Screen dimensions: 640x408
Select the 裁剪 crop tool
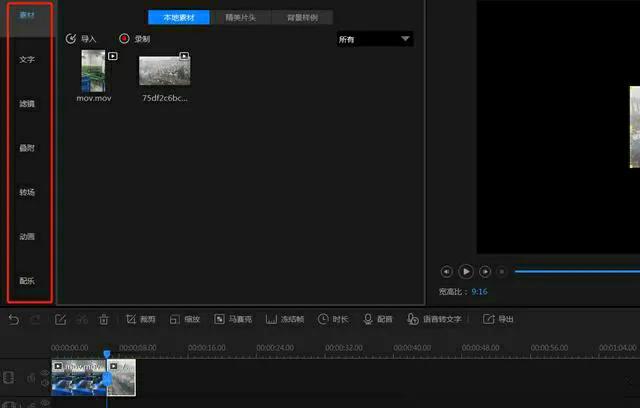140,319
